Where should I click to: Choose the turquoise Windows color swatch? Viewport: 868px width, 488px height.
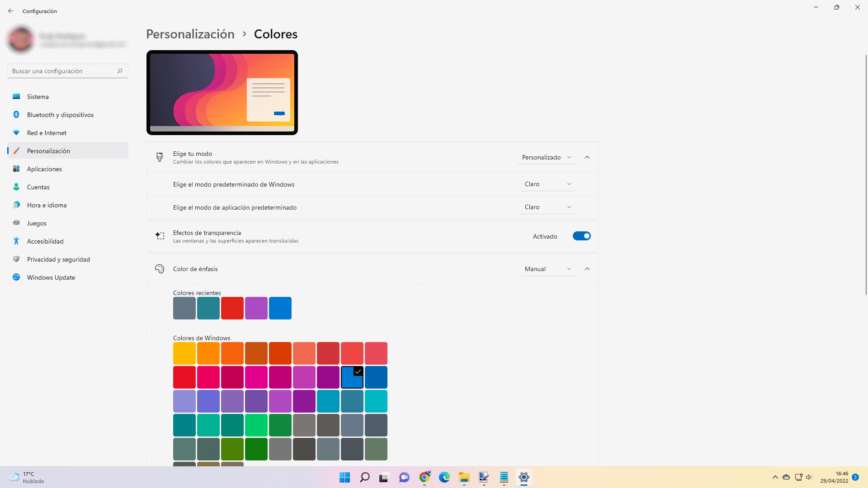376,401
